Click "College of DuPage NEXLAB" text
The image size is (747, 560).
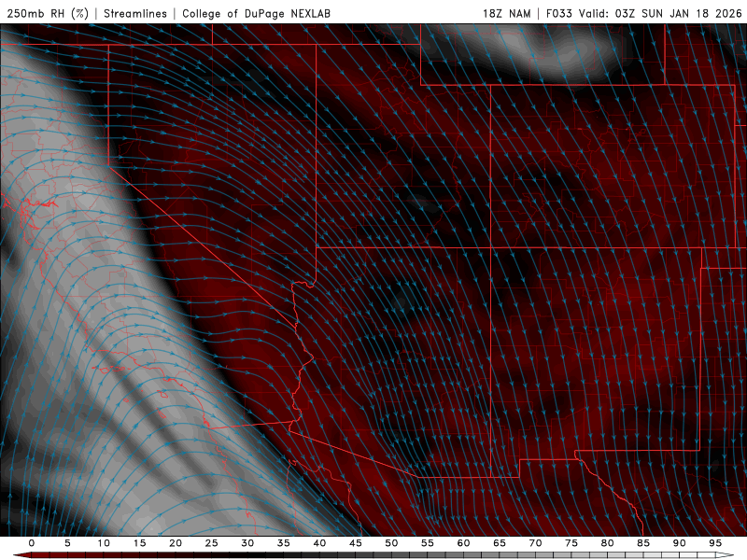(x=256, y=13)
